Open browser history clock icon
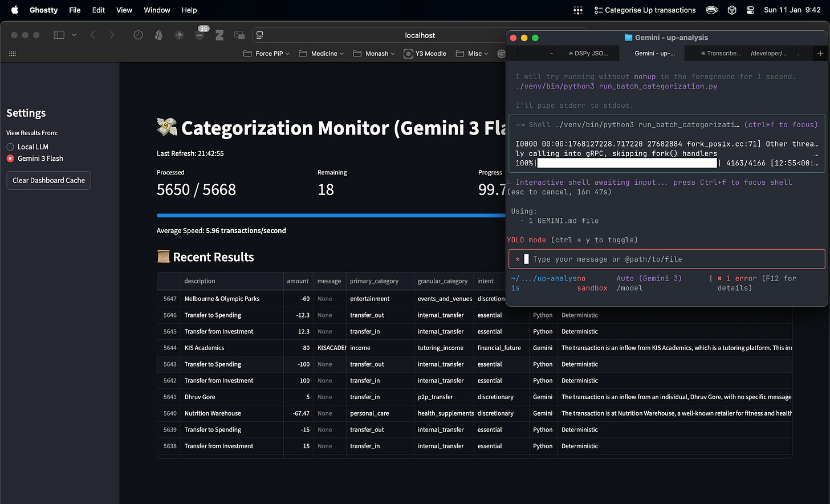The width and height of the screenshot is (830, 504). coord(138,35)
